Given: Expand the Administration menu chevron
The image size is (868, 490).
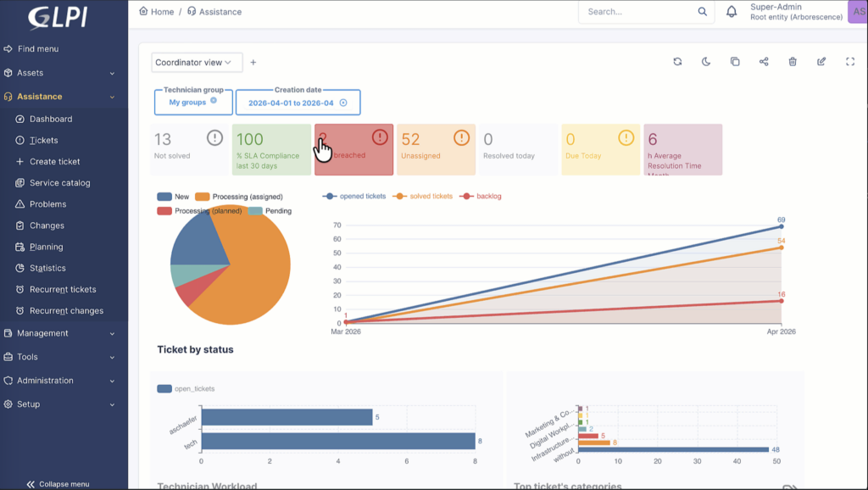Looking at the screenshot, I should 112,381.
